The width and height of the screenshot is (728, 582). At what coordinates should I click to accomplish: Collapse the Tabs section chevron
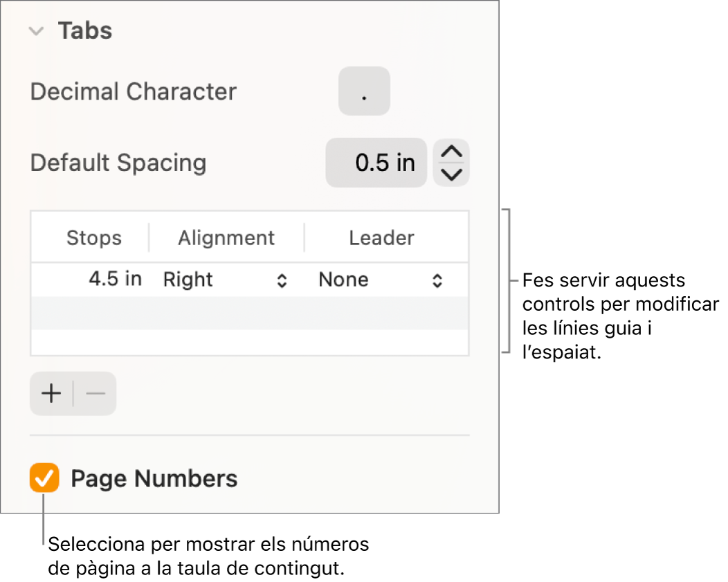(x=38, y=31)
